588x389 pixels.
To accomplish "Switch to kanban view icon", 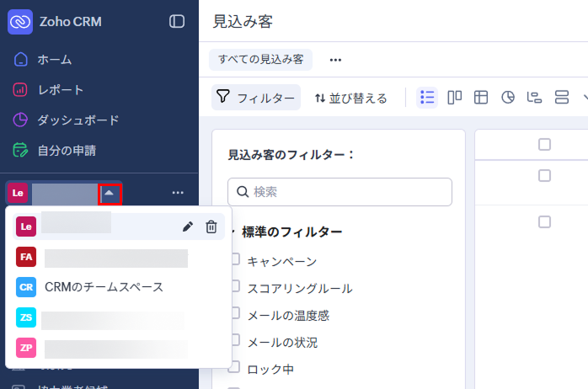I will coord(455,98).
